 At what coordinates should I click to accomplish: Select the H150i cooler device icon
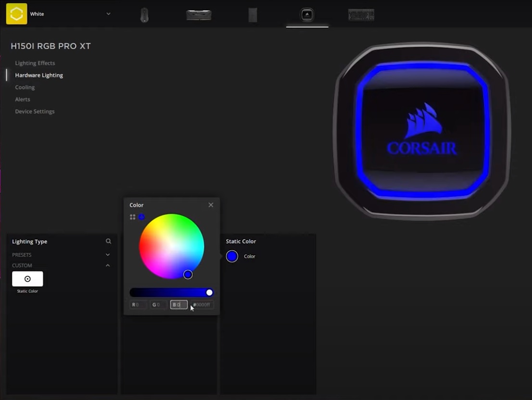(x=307, y=14)
